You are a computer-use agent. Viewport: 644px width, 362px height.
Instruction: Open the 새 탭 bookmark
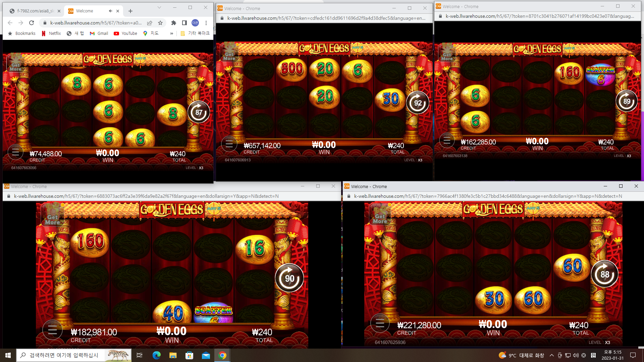75,34
